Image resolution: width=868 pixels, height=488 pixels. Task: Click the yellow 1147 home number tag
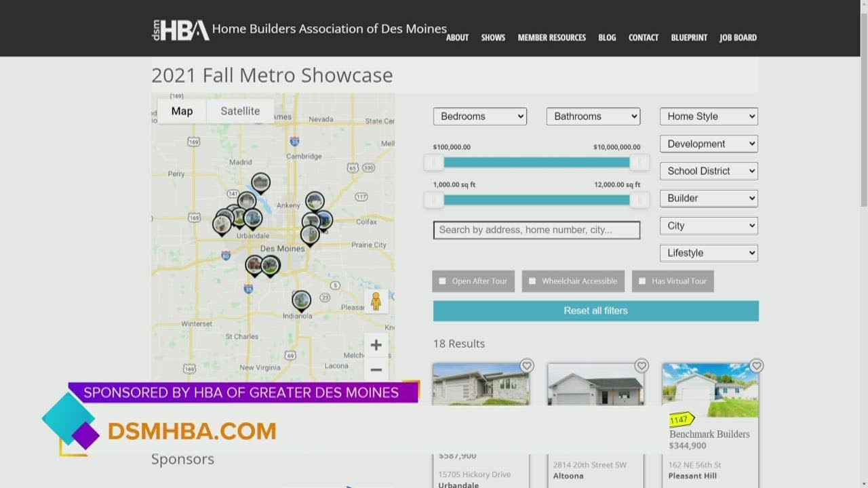tap(681, 420)
